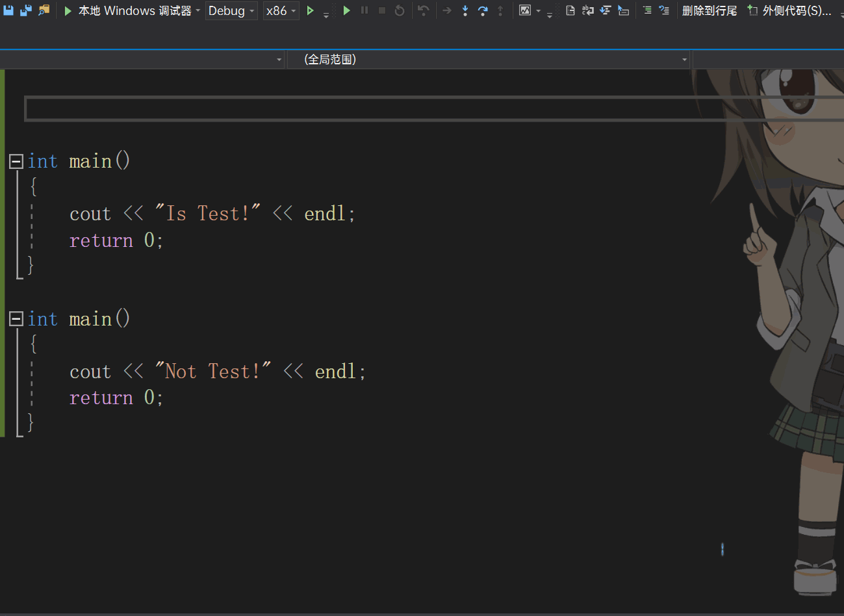Click the Step Into icon
Screen dimensions: 844x616
[x=465, y=10]
